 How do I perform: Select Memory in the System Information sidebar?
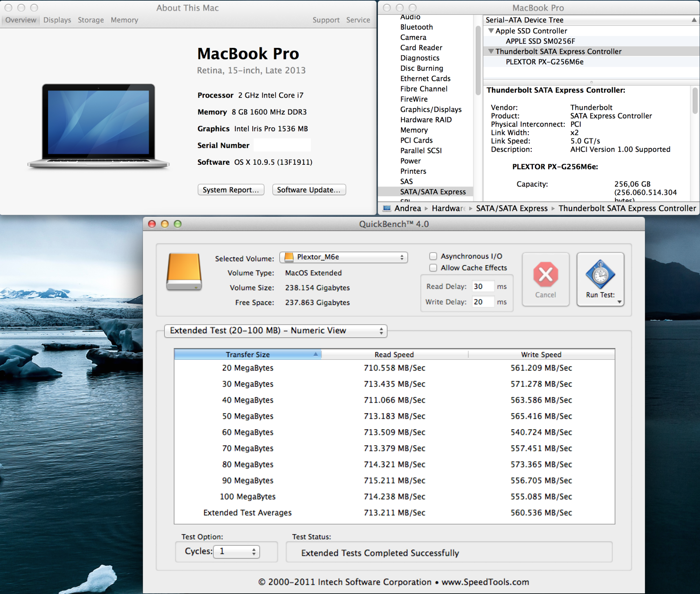[x=414, y=130]
